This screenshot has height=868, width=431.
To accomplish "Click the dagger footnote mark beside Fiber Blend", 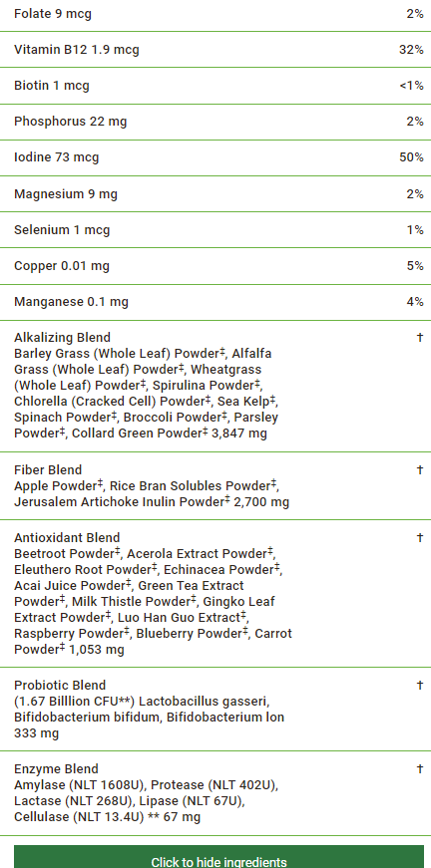I will click(420, 470).
